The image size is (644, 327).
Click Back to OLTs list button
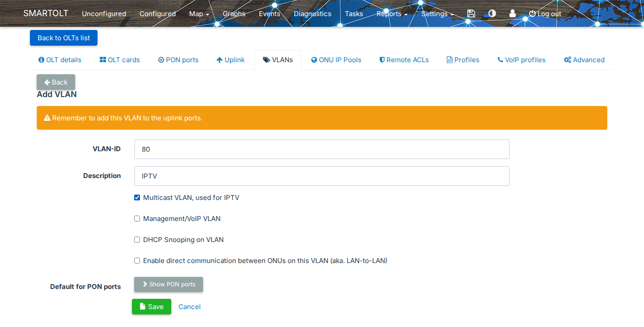(64, 38)
